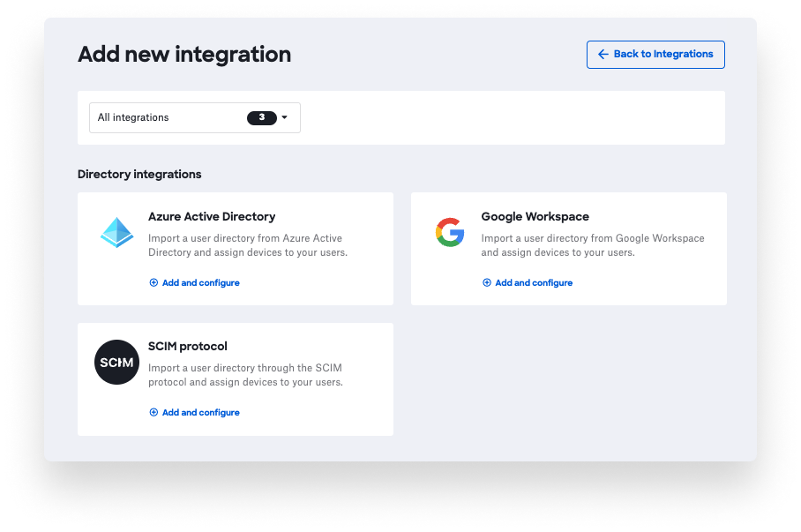The image size is (801, 532).
Task: Open the All integrations filter dropdown
Action: [194, 117]
